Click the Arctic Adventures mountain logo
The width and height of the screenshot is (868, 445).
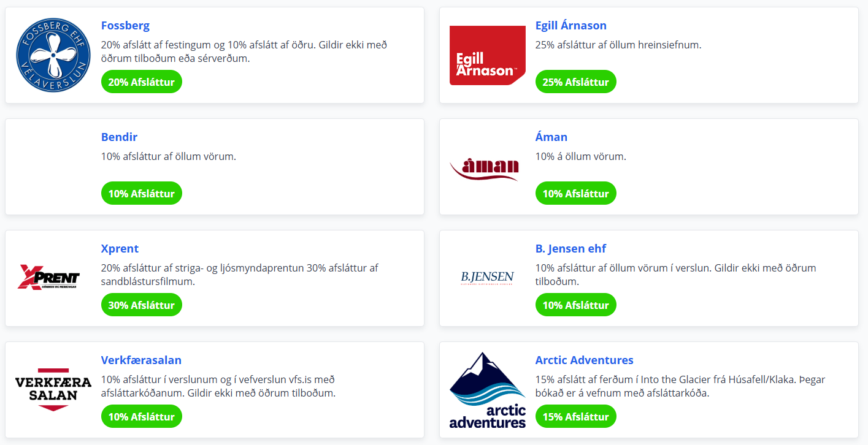click(487, 389)
